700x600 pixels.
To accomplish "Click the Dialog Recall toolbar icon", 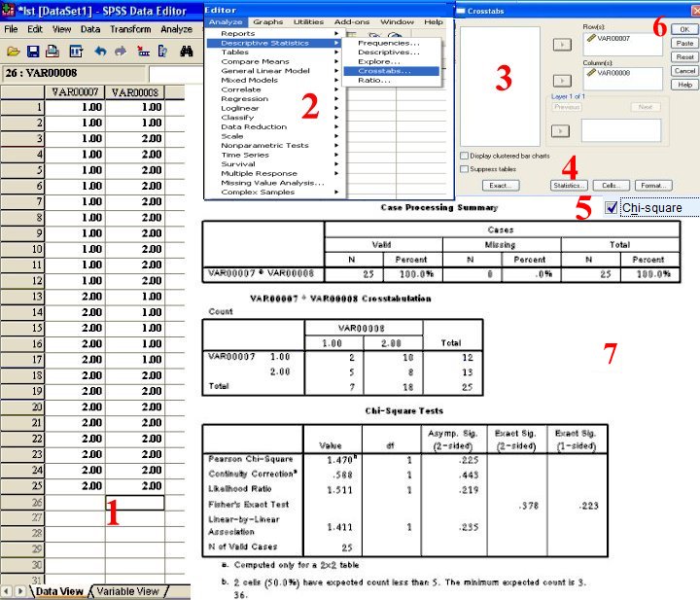I will coord(74,52).
